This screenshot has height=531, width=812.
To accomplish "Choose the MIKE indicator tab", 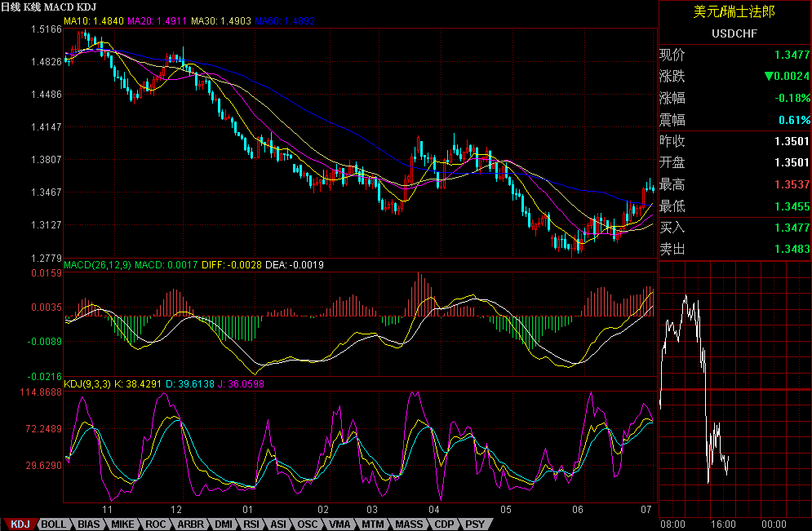I will point(122,524).
